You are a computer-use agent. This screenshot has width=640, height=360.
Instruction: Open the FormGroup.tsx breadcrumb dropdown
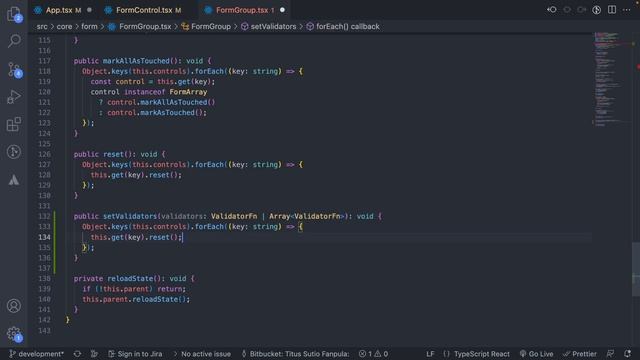140,27
